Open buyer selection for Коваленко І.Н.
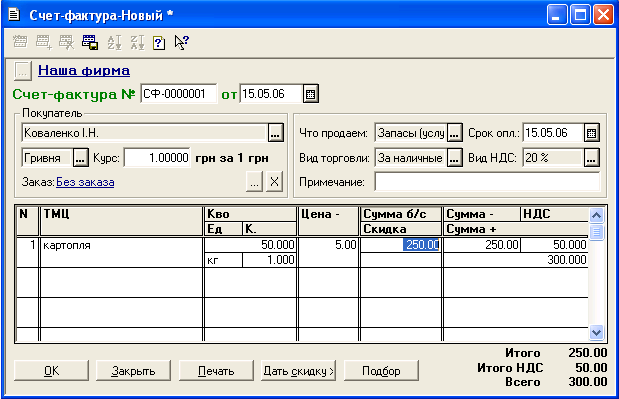 [x=275, y=133]
